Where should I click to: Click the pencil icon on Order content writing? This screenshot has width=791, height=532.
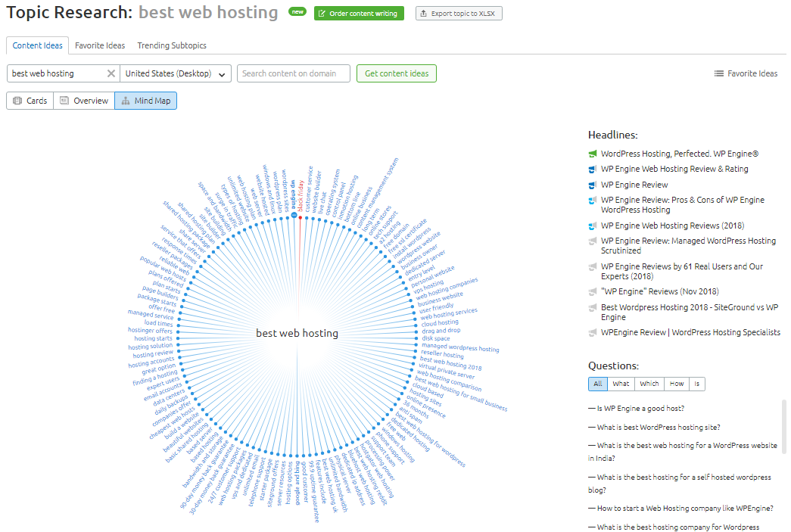322,14
